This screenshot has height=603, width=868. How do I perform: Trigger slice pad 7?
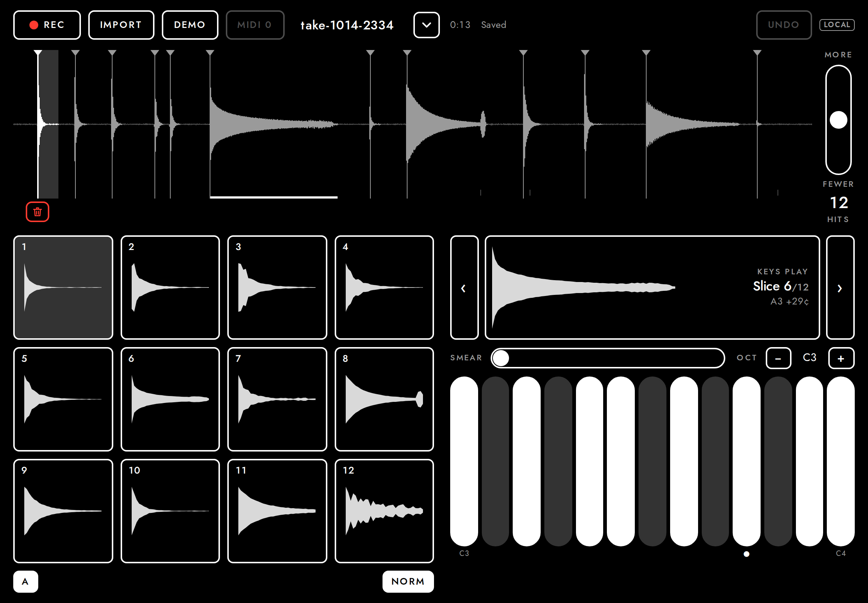tap(277, 399)
